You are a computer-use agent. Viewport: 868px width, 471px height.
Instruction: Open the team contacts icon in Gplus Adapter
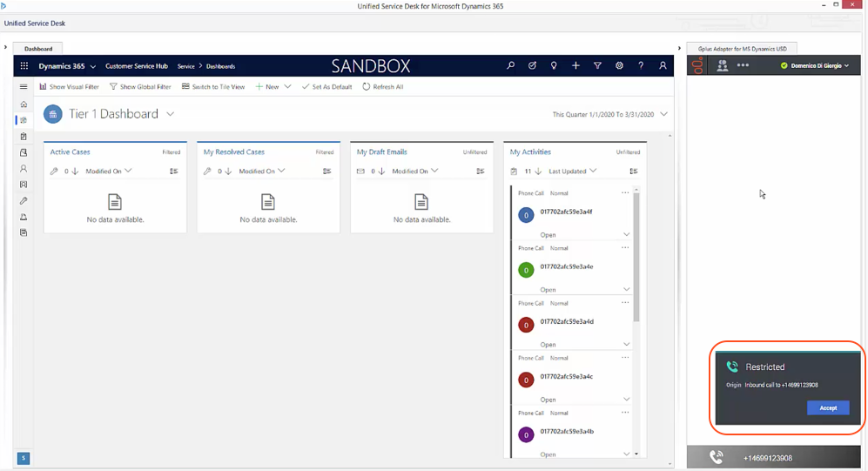click(722, 65)
